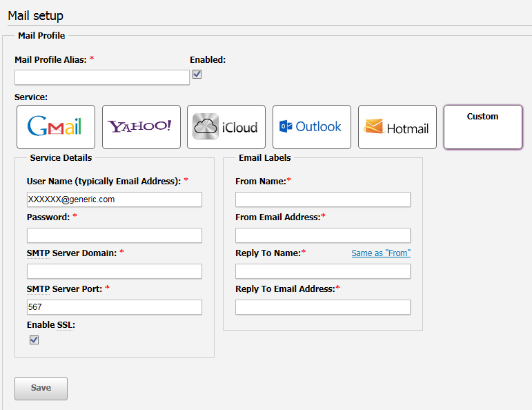Click the From Email Address field
The image size is (532, 410).
click(x=323, y=235)
